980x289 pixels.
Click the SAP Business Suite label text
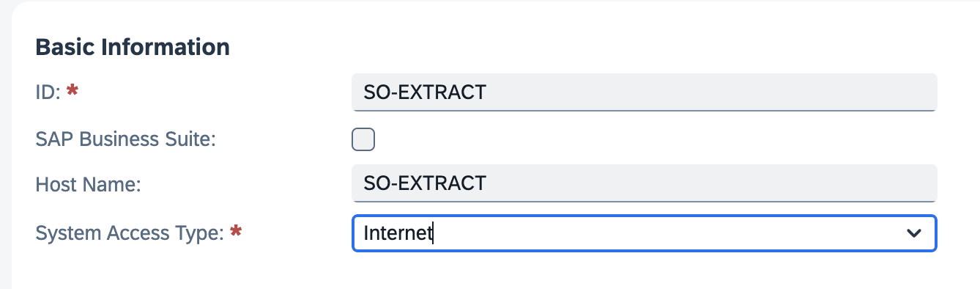(x=126, y=139)
